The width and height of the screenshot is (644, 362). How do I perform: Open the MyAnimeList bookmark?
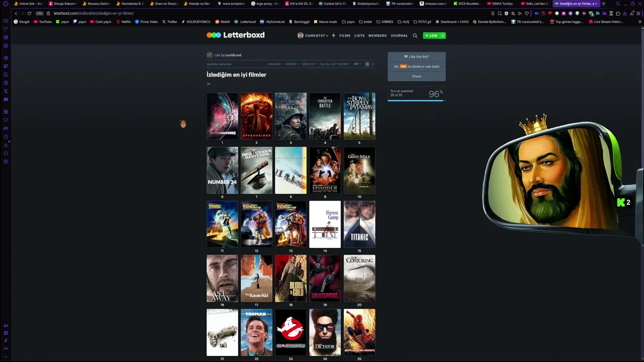click(x=273, y=22)
